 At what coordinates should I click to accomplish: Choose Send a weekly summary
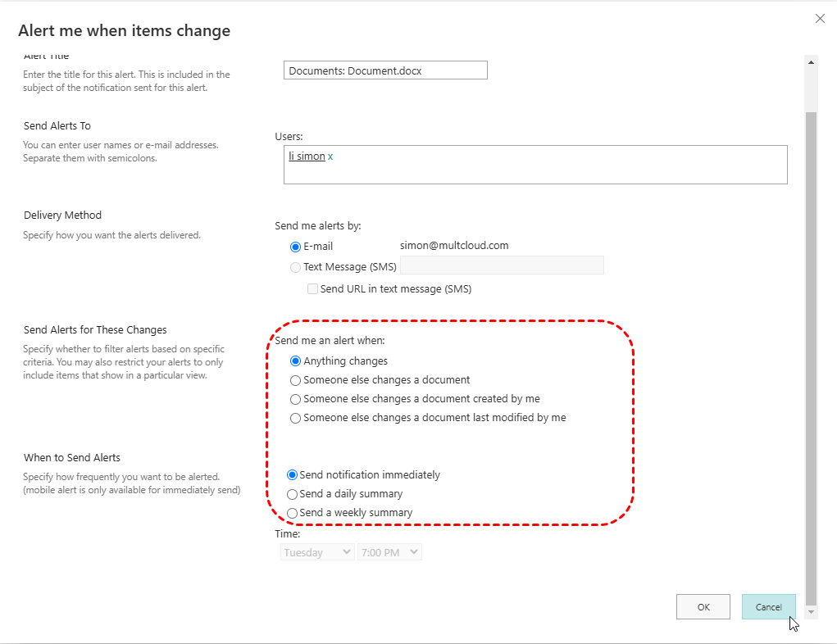pyautogui.click(x=292, y=513)
